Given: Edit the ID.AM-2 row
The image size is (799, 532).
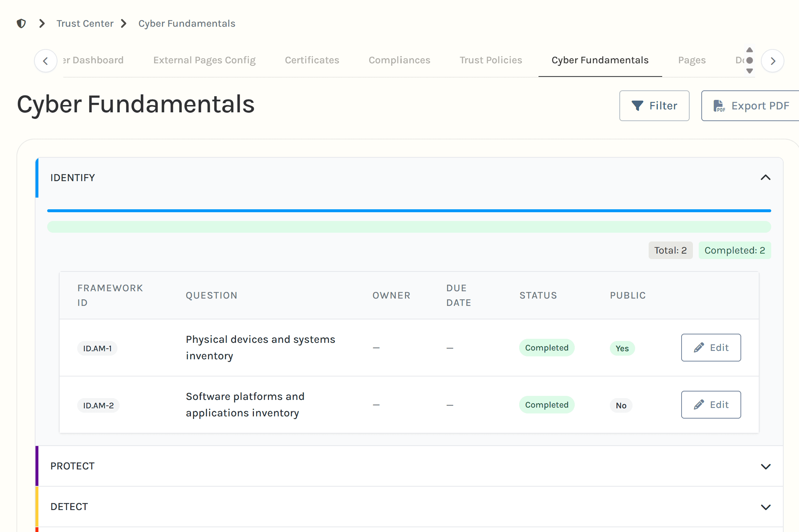Looking at the screenshot, I should (711, 405).
